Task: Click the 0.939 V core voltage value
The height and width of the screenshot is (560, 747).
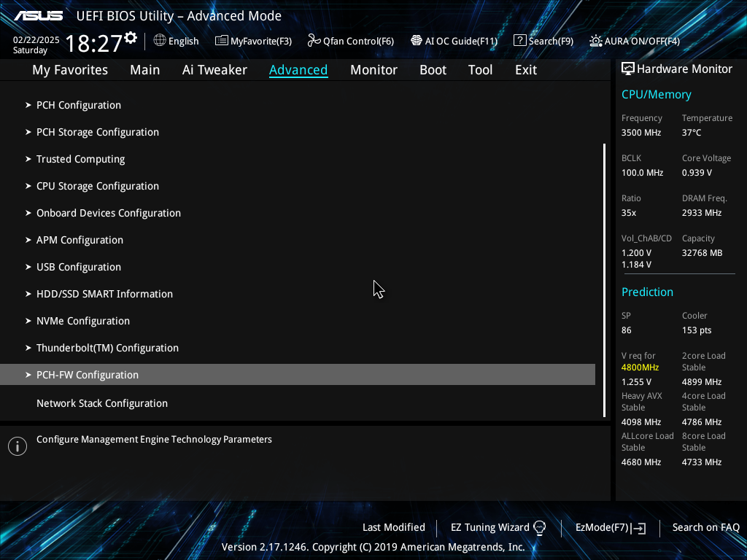Action: [697, 173]
